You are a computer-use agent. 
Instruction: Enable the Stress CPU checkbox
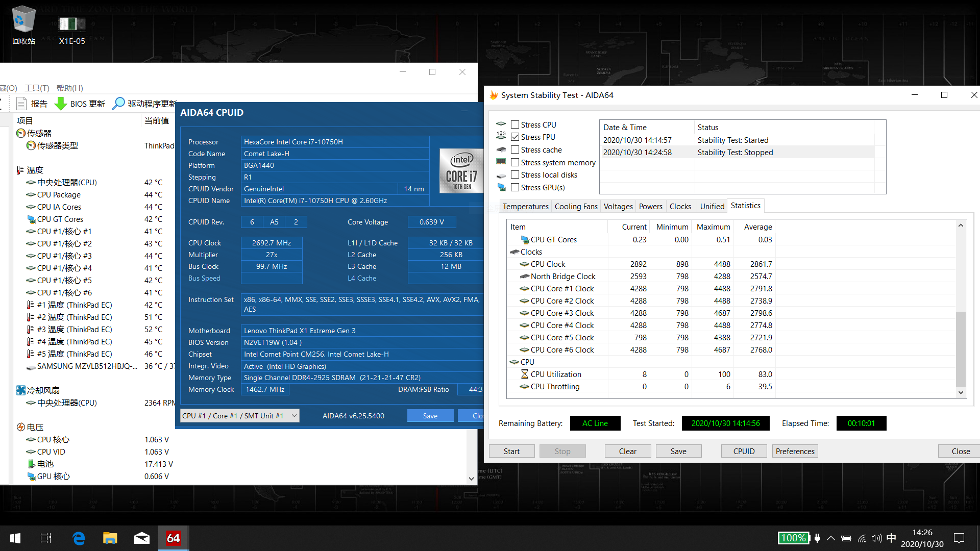(515, 124)
